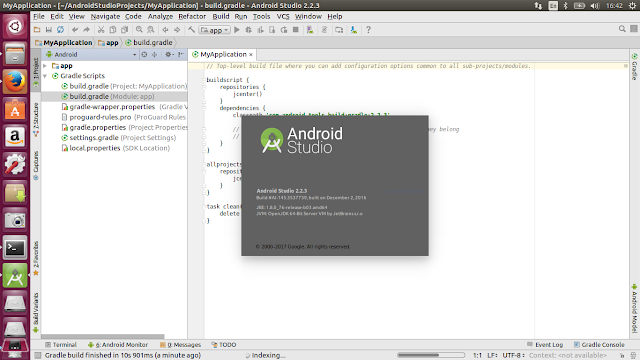640x360 pixels.
Task: Open the File menu
Action: point(39,16)
